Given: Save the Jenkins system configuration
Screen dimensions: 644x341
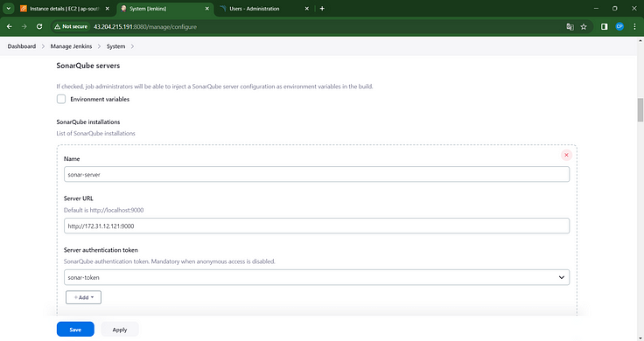Looking at the screenshot, I should point(75,329).
